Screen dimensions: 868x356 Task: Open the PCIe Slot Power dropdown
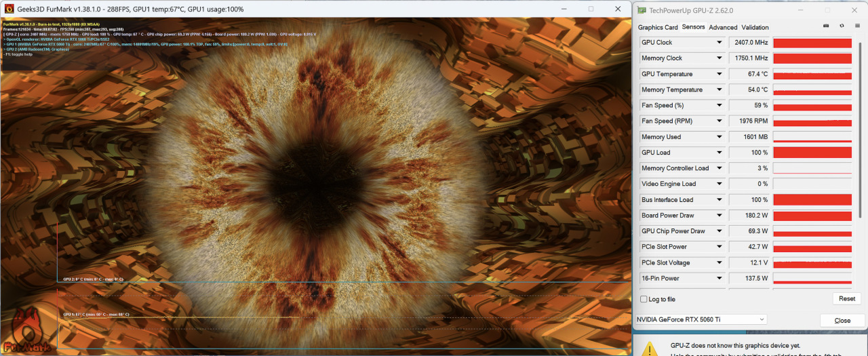[719, 247]
